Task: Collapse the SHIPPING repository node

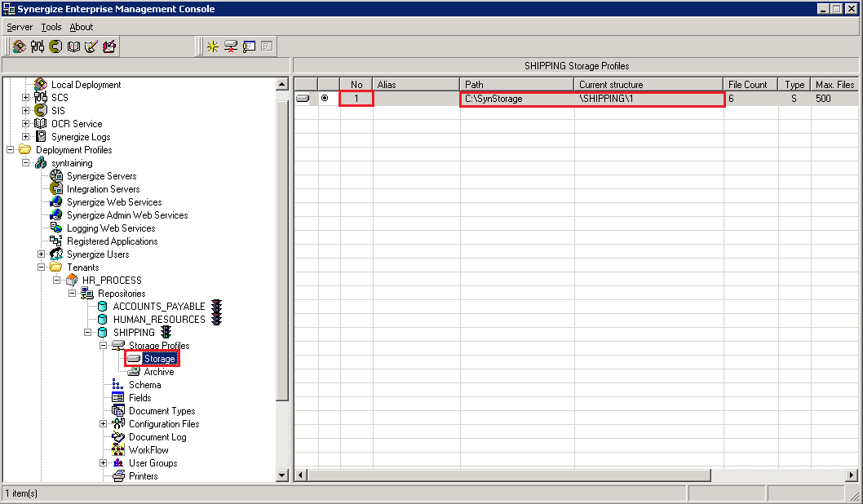Action: coord(87,333)
